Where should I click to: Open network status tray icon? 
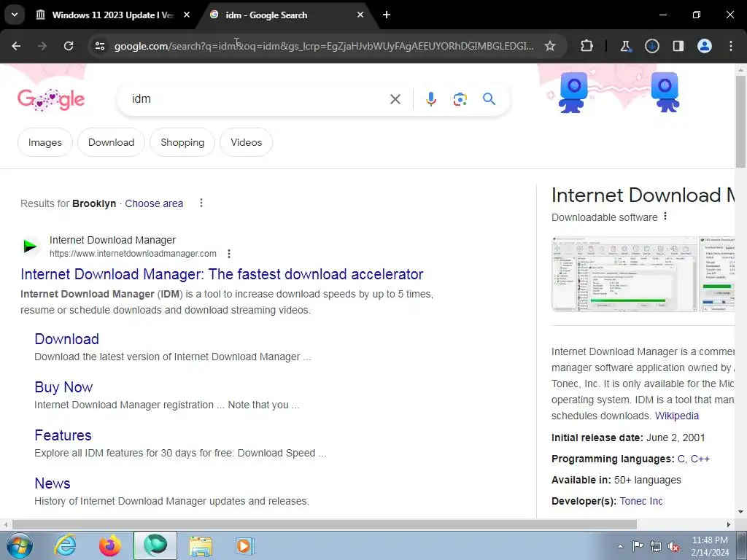pyautogui.click(x=656, y=546)
